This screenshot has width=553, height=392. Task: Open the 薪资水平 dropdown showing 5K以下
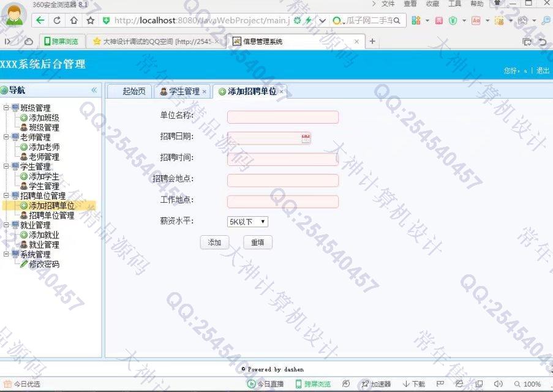(247, 222)
